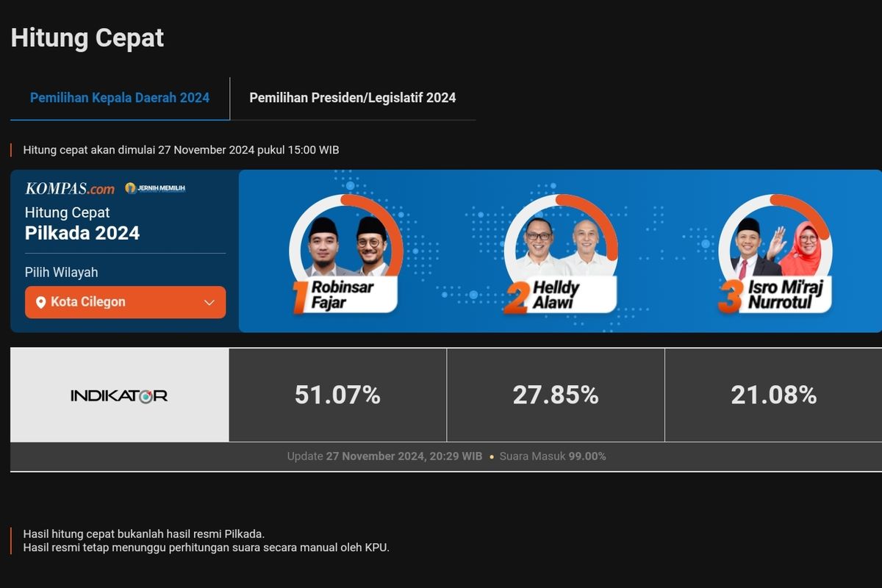Click the Jernih Memilih badge logo
The width and height of the screenshot is (882, 588).
tap(155, 188)
